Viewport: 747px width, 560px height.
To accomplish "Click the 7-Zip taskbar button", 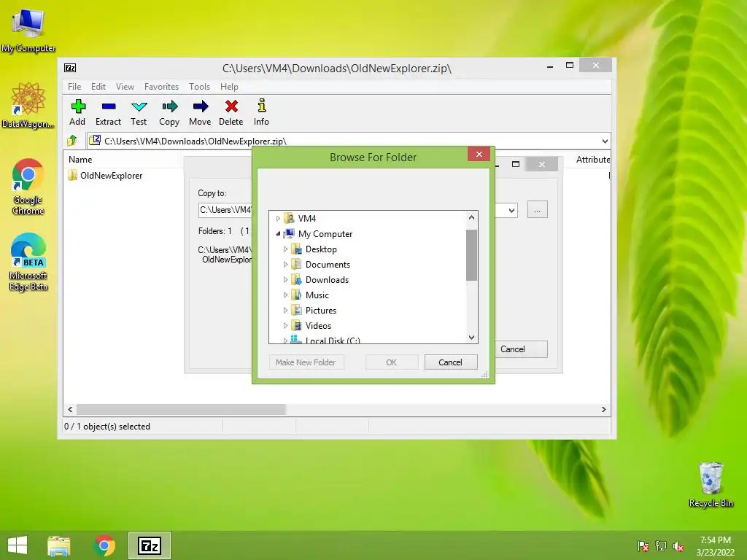I will tap(149, 545).
